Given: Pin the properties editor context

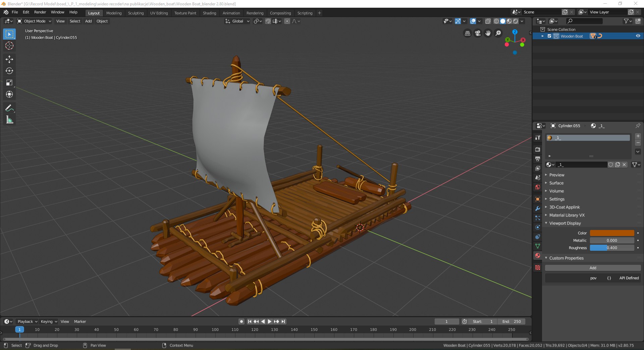Looking at the screenshot, I should pos(638,126).
